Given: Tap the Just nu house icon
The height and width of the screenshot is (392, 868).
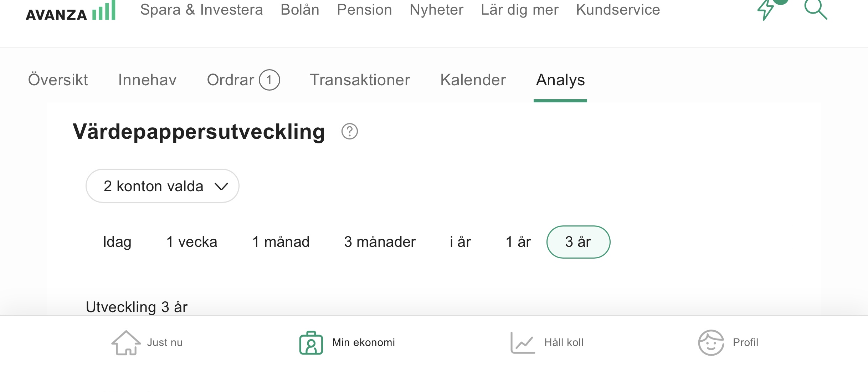Looking at the screenshot, I should tap(126, 343).
